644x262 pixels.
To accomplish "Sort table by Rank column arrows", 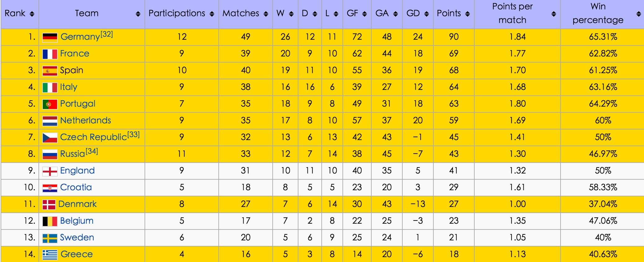I will click(32, 14).
